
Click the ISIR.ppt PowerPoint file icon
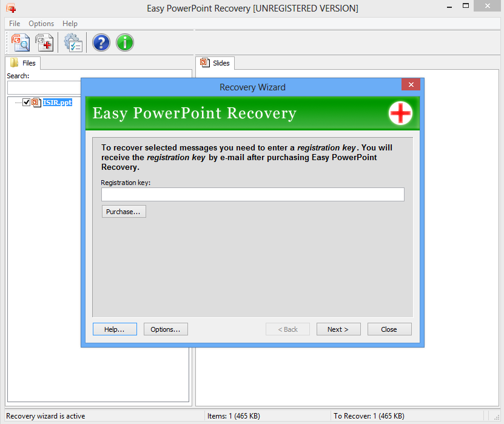pos(36,103)
